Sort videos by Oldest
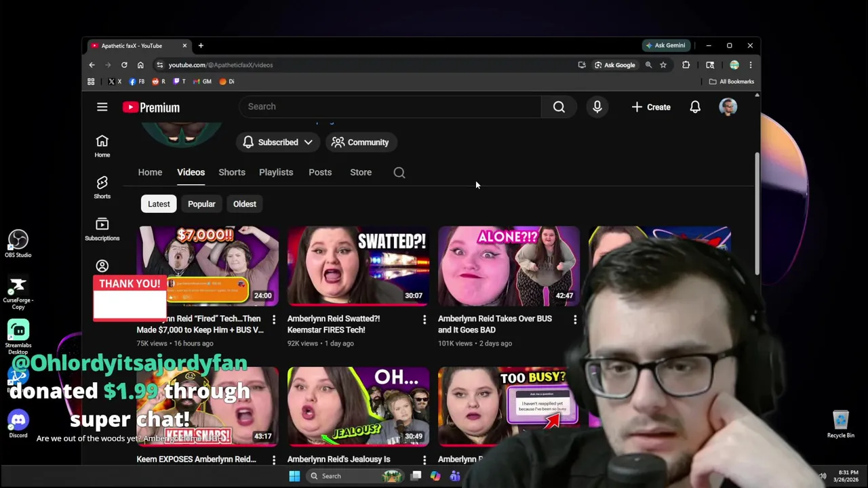 (245, 204)
